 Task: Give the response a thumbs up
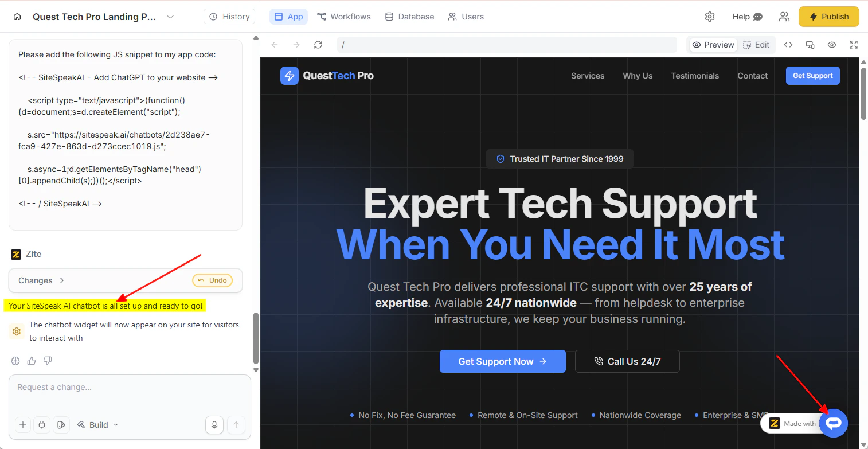32,361
